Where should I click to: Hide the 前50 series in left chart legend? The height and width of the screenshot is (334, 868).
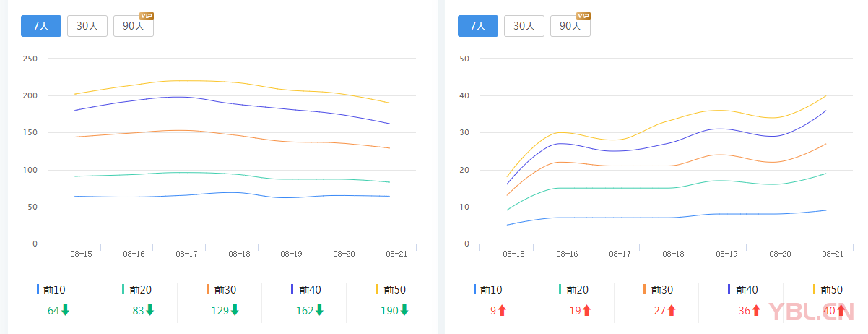(x=391, y=290)
